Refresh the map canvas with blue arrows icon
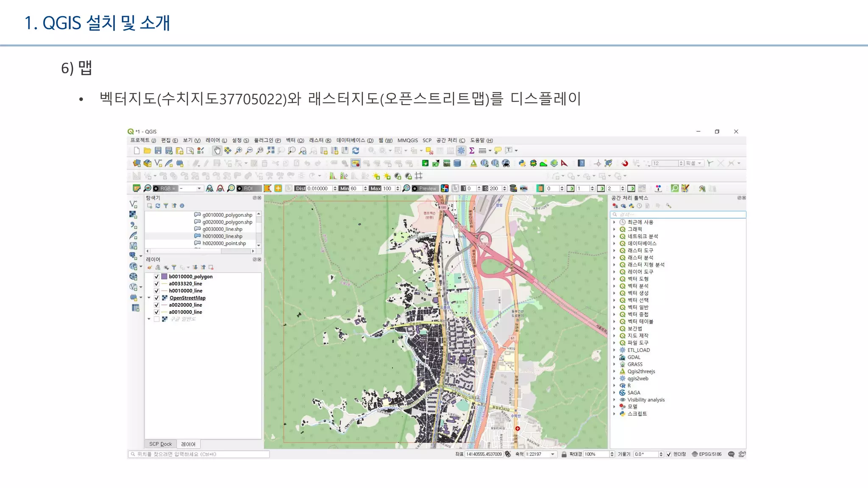Screen dimensions: 868x488 [x=356, y=150]
